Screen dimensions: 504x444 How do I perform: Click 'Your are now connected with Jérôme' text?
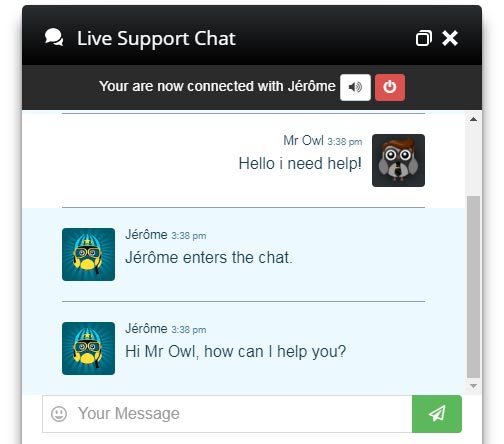pyautogui.click(x=217, y=86)
